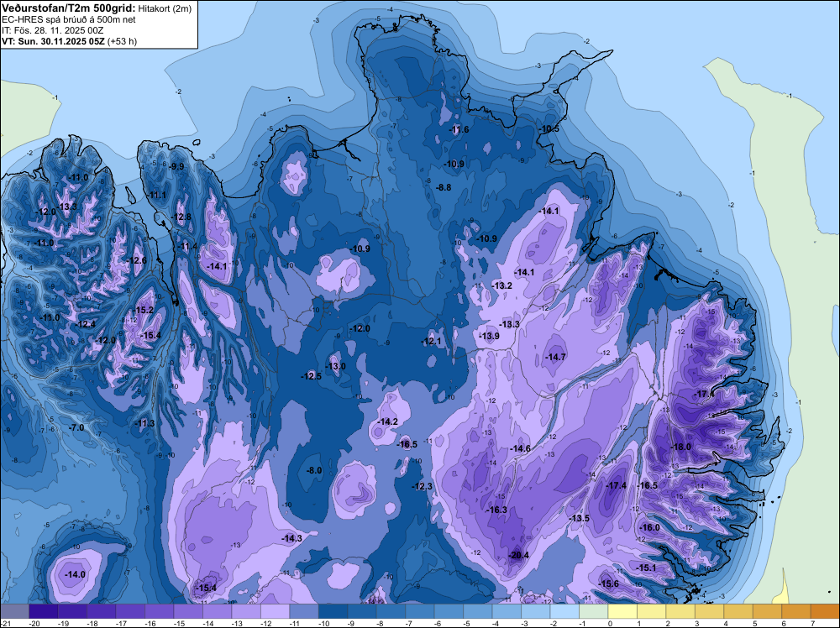Viewport: 840px width, 628px height.
Task: Click the -13.5 temperature value
Action: click(x=579, y=518)
